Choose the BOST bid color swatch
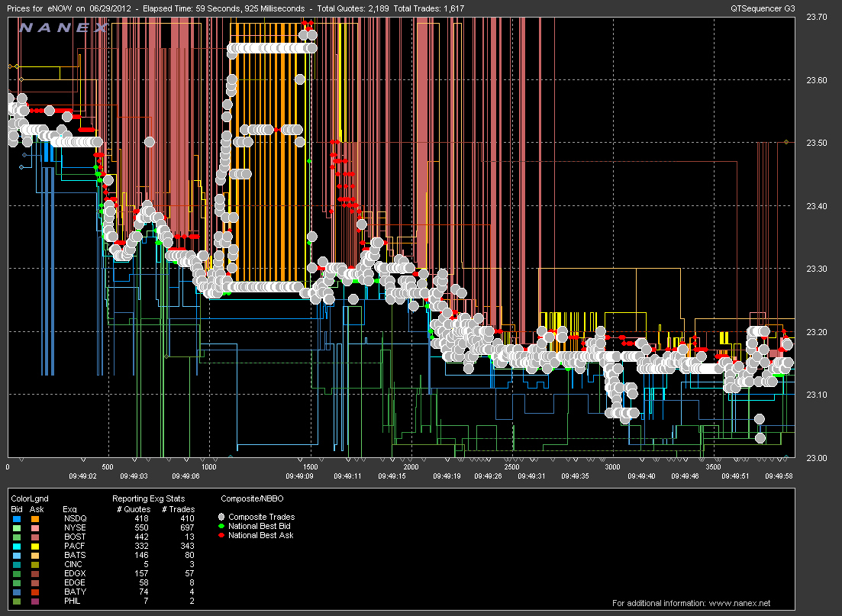This screenshot has height=616, width=842. [x=17, y=537]
